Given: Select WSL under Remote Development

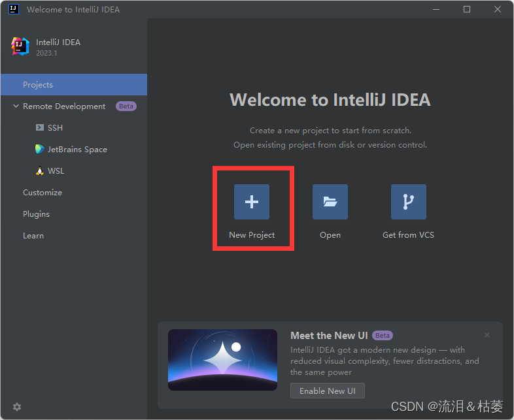Looking at the screenshot, I should pos(56,171).
